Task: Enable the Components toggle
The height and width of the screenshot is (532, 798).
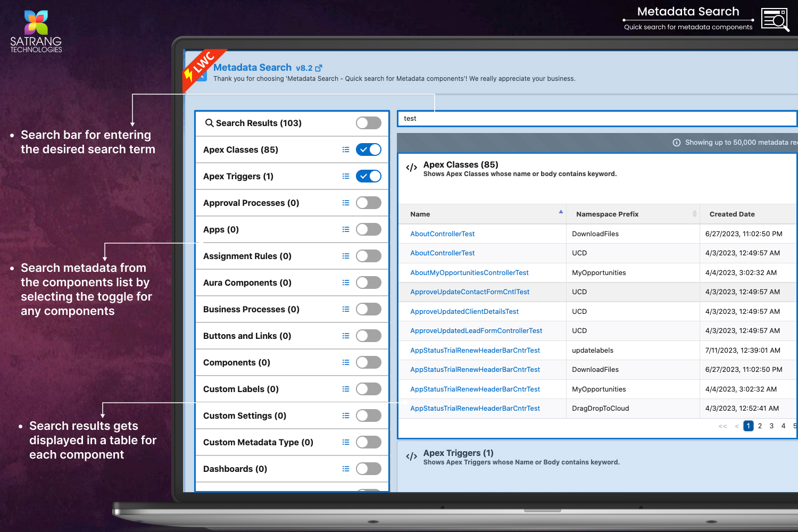Action: click(x=369, y=362)
